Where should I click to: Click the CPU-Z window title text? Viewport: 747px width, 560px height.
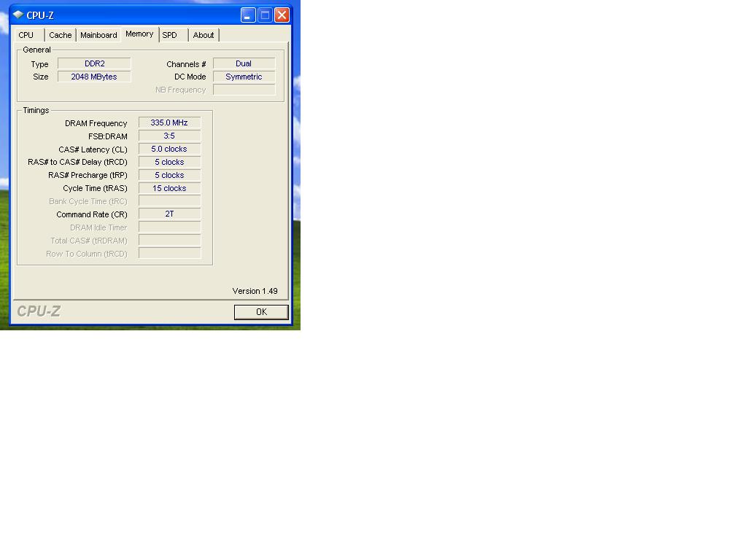tap(40, 15)
